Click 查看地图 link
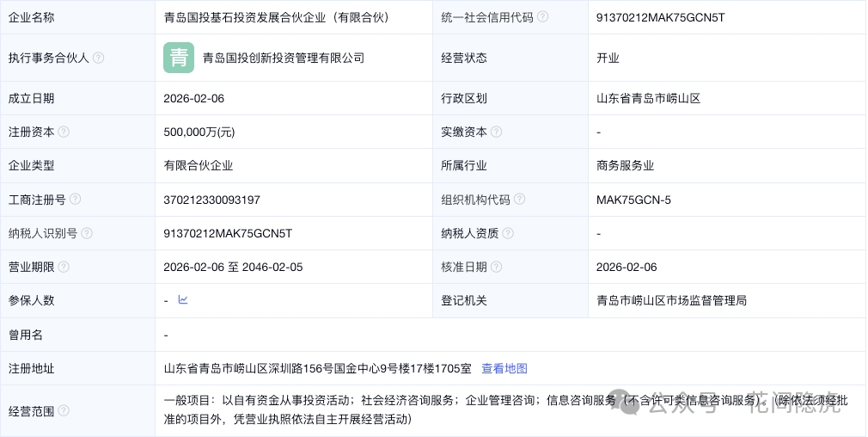 pyautogui.click(x=504, y=368)
